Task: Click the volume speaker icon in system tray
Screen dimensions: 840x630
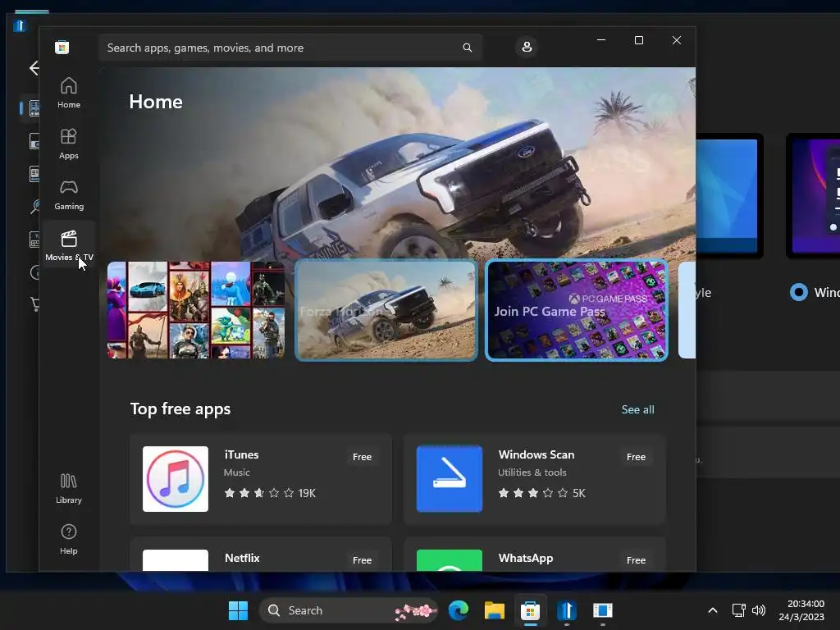Action: pyautogui.click(x=759, y=610)
